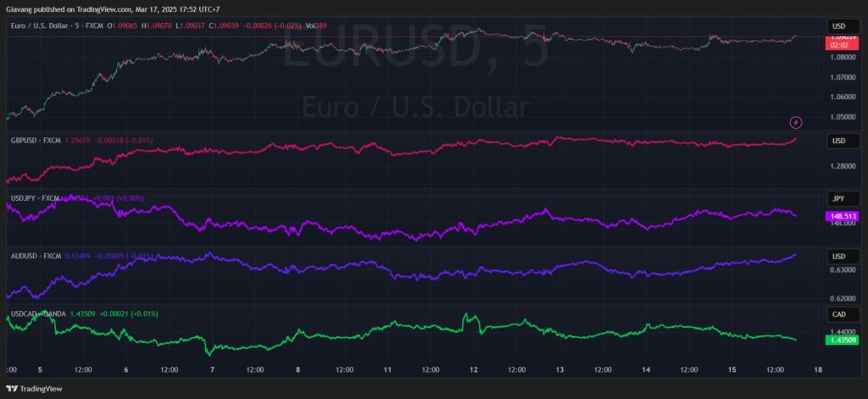Select the USDCAD · OANDA series legend
Image resolution: width=868 pixels, height=399 pixels.
tap(38, 313)
